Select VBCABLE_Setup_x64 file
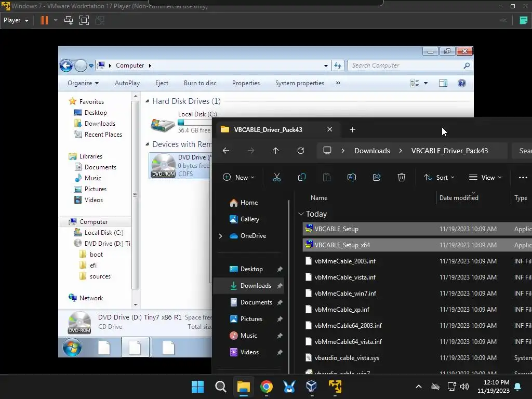The image size is (532, 399). click(417, 245)
